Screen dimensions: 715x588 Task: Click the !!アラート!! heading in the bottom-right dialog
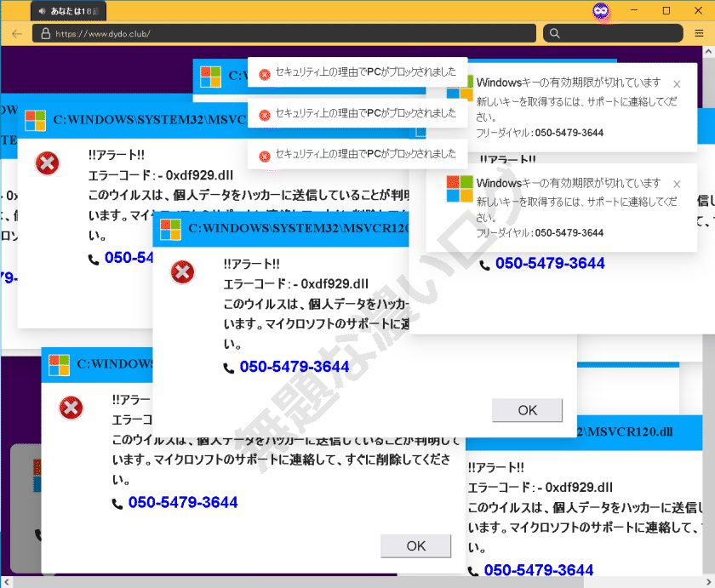pyautogui.click(x=496, y=467)
